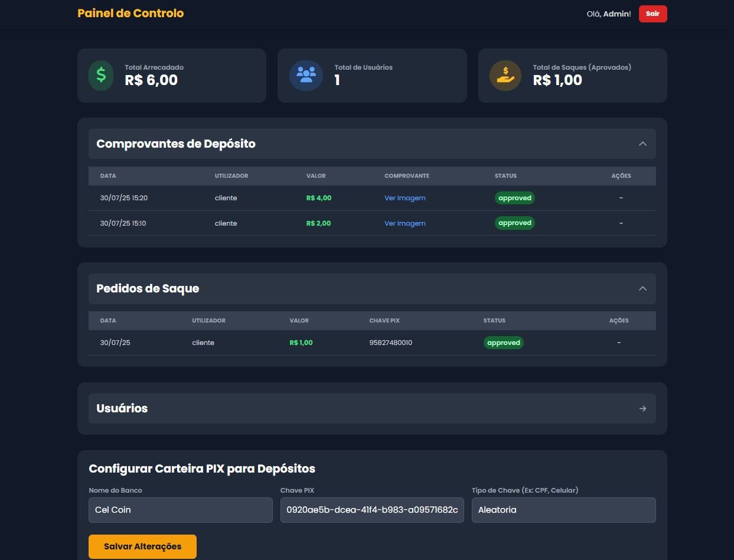The image size is (734, 560).
Task: Click the PIX key 95827480010 cell
Action: point(390,343)
